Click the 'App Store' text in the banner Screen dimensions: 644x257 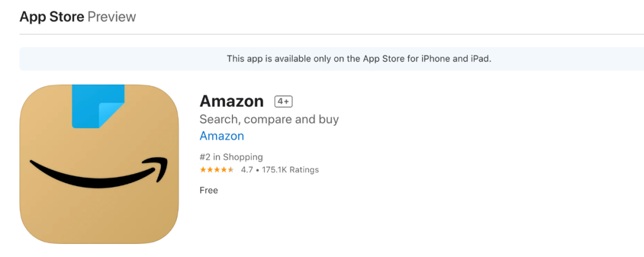[385, 58]
